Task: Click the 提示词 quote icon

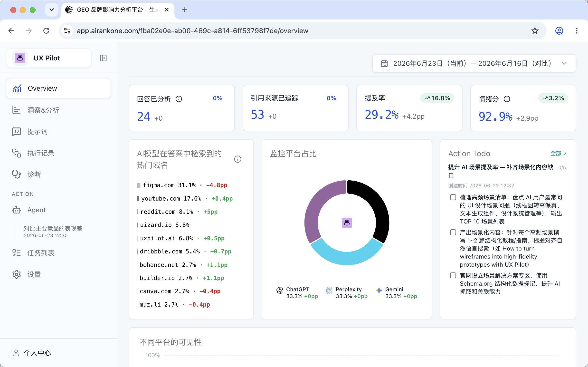Action: tap(16, 132)
